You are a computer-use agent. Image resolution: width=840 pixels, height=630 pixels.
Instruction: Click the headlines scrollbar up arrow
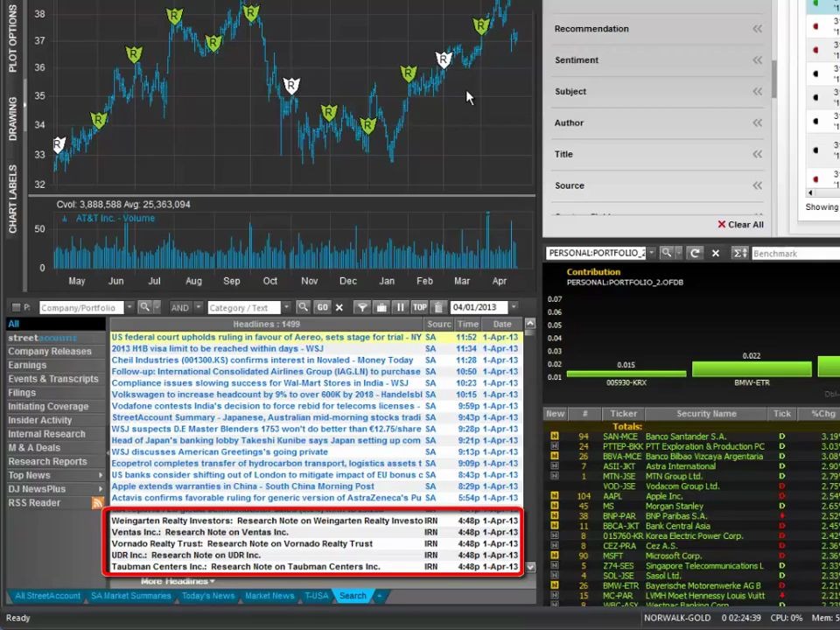[x=530, y=323]
